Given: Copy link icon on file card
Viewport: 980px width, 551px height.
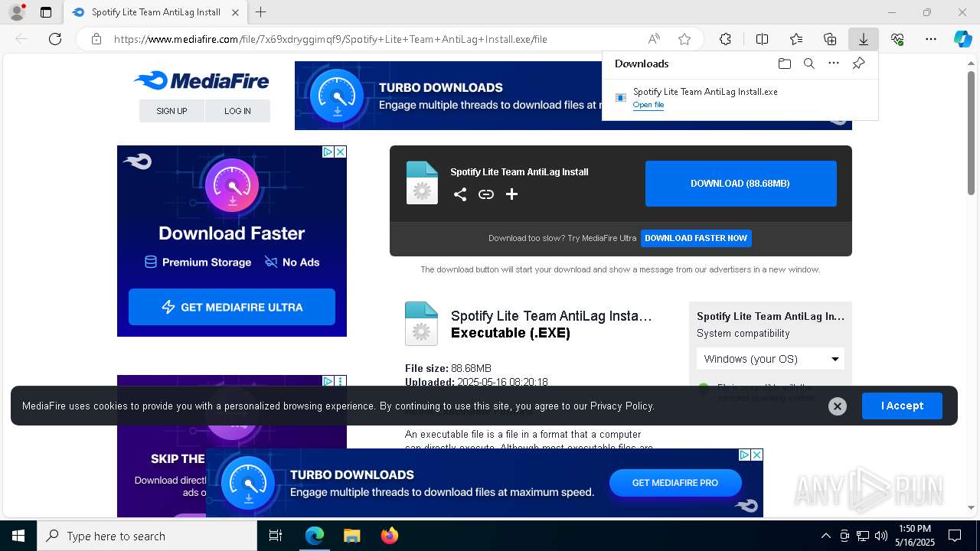Looking at the screenshot, I should click(x=486, y=194).
